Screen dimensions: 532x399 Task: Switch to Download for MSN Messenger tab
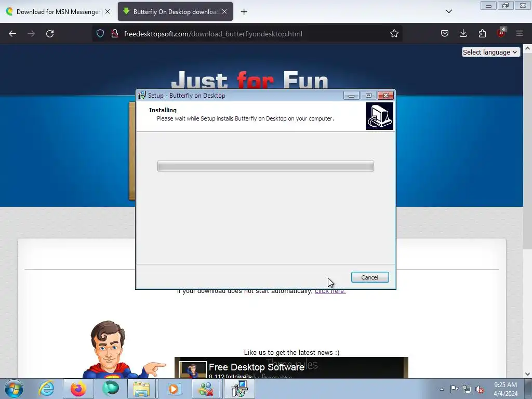tap(58, 12)
